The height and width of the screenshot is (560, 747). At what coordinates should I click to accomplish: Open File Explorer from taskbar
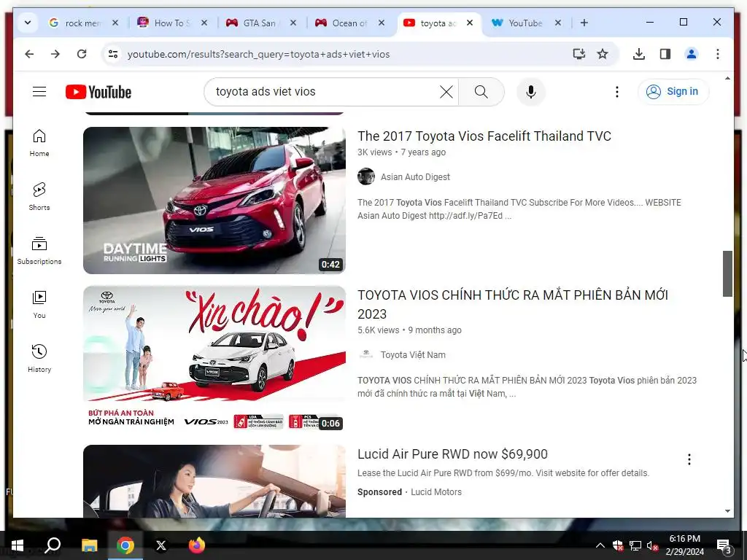coord(89,545)
